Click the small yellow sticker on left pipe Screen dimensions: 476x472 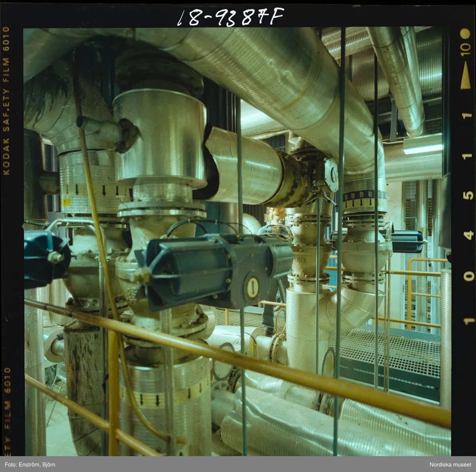point(67,202)
